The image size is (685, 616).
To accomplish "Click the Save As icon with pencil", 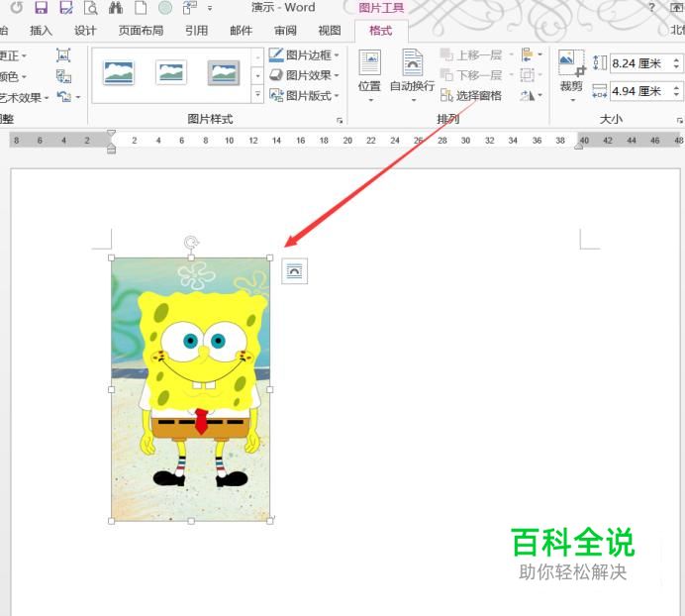I will pos(66,8).
